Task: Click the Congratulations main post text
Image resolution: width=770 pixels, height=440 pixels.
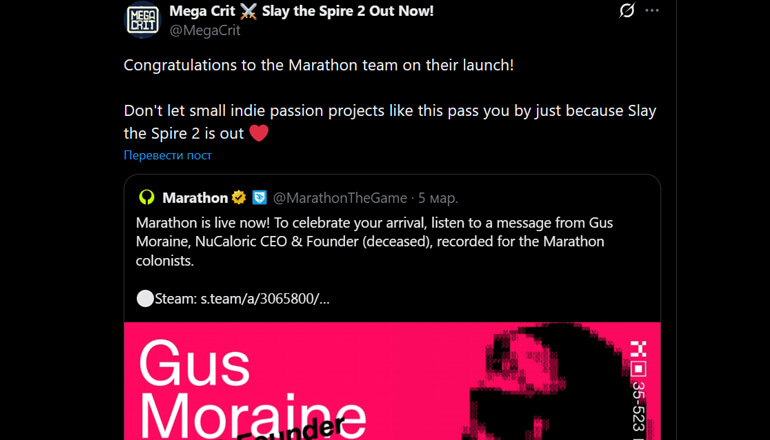Action: pyautogui.click(x=319, y=65)
